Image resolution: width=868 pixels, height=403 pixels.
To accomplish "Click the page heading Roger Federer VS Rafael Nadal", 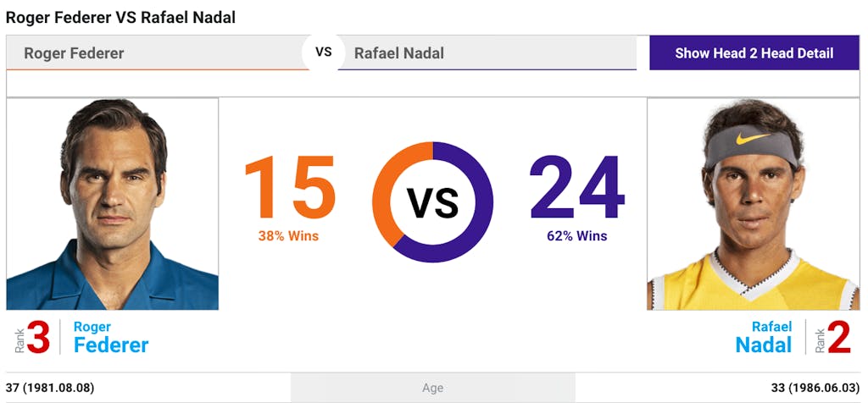I will pos(120,18).
